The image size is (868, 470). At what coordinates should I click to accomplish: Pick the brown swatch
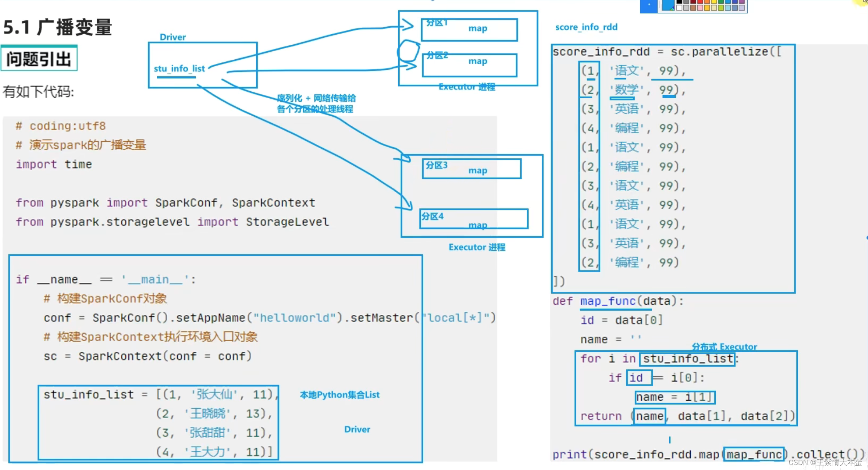(693, 8)
